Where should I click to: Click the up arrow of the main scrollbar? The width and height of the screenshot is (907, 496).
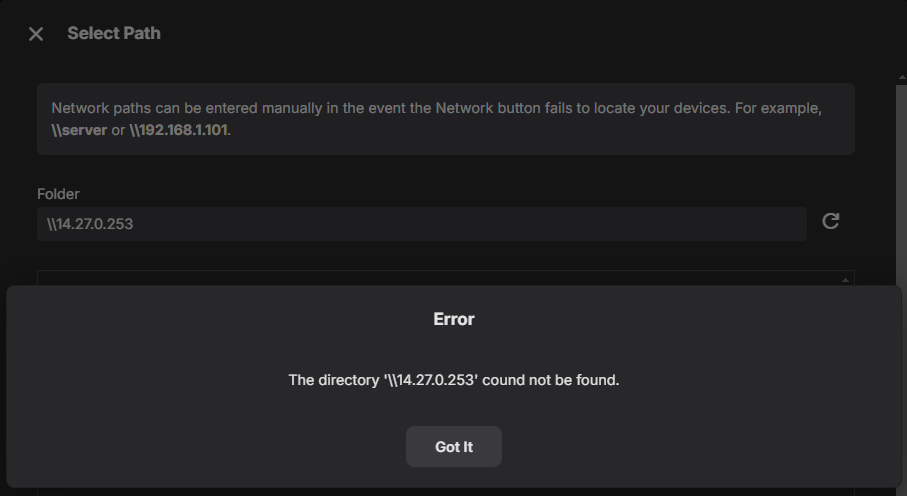[x=902, y=78]
